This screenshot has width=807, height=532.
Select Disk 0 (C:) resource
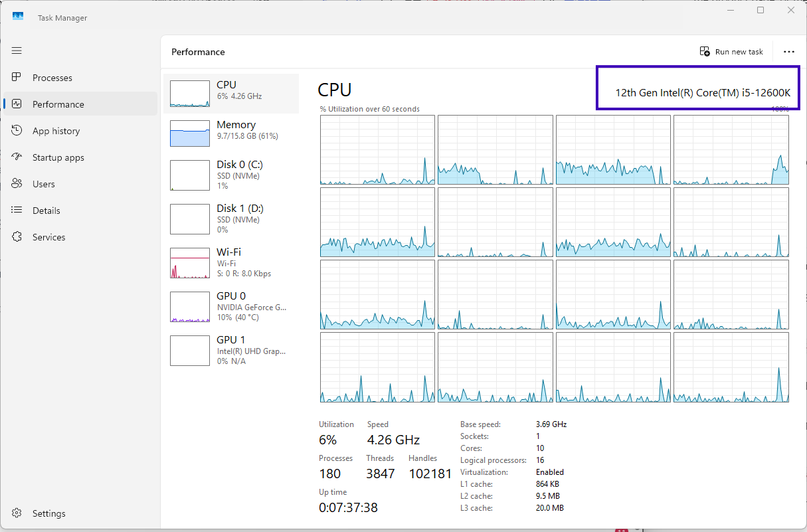tap(231, 175)
